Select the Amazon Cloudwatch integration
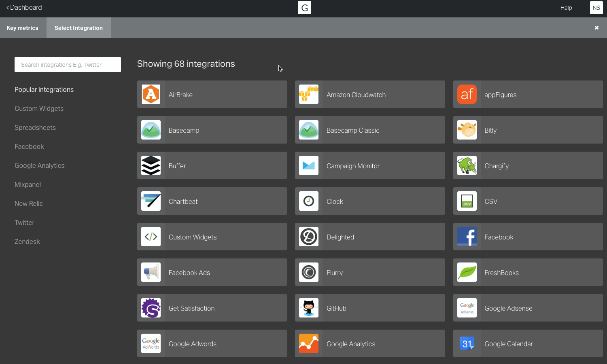The width and height of the screenshot is (607, 364). click(x=369, y=94)
